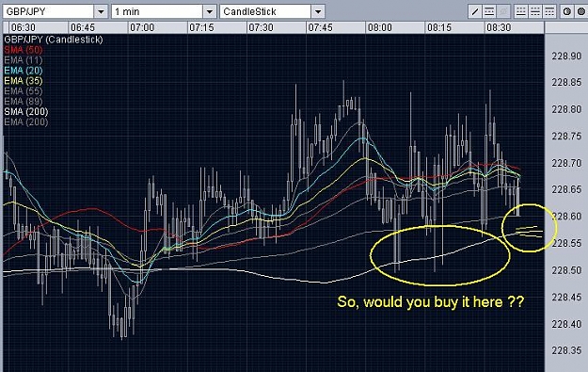Click the GBP/JPY (Candlestick) legend title
Screen dimensions: 588x372
coord(54,40)
